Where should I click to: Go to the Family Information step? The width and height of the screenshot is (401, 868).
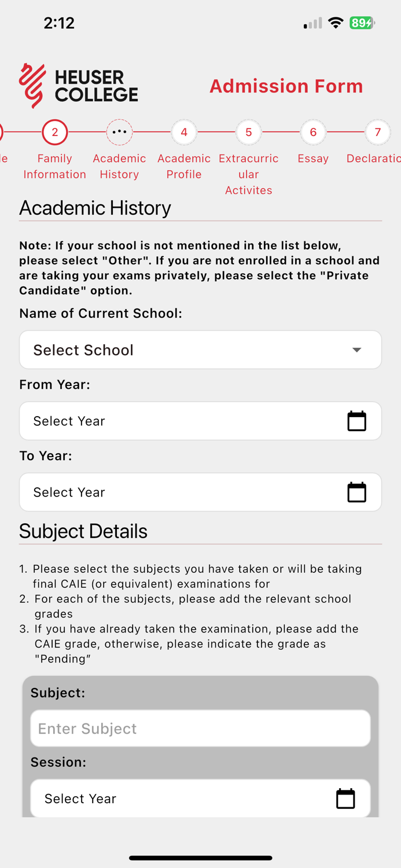click(54, 132)
